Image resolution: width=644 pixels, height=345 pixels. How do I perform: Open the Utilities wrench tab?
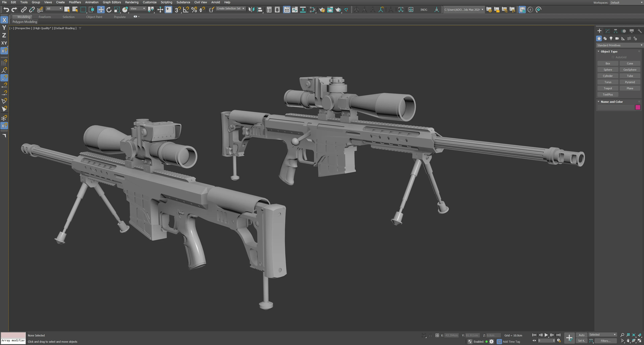point(639,31)
